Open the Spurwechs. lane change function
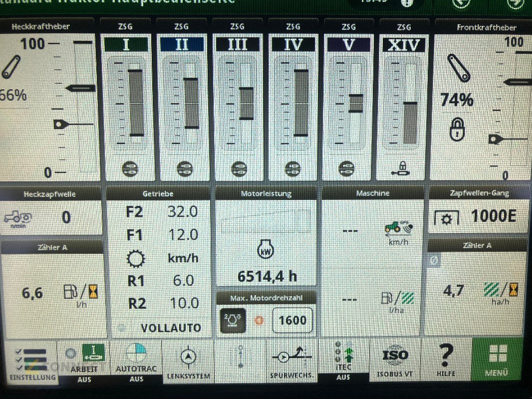 click(291, 359)
